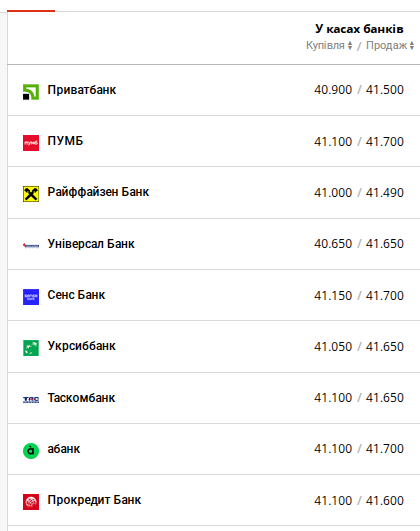The width and height of the screenshot is (420, 531).
Task: Click the Райффайзен Банк yellow logo icon
Action: (31, 194)
